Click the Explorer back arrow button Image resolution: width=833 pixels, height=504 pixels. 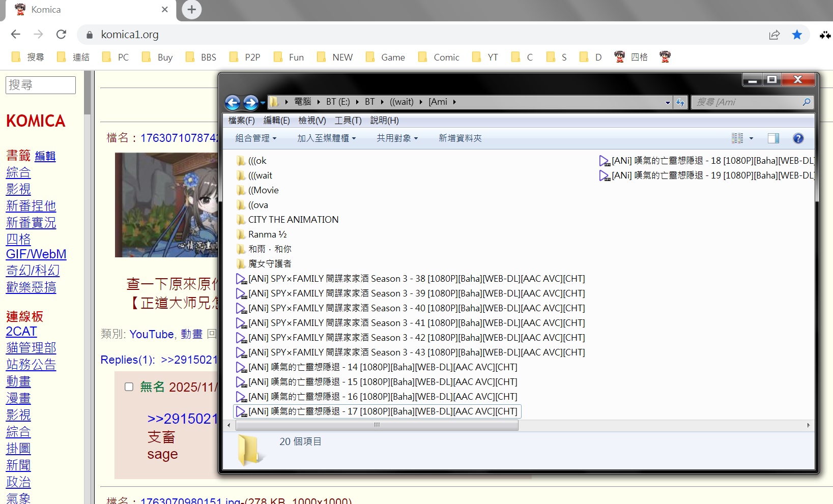point(233,103)
